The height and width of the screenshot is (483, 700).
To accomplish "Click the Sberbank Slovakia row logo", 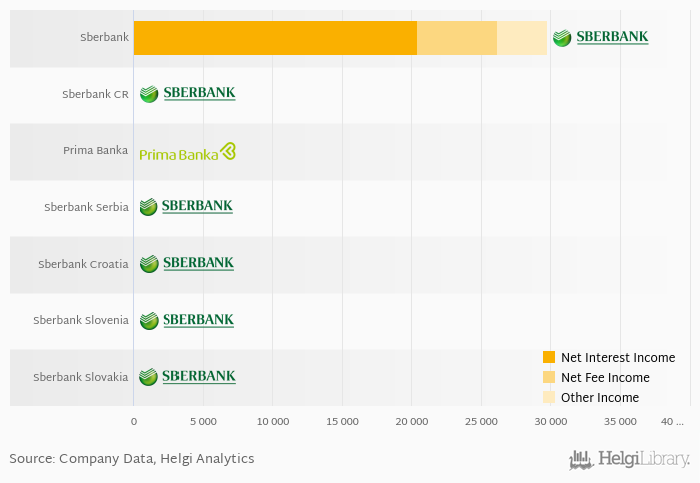I will (x=187, y=376).
